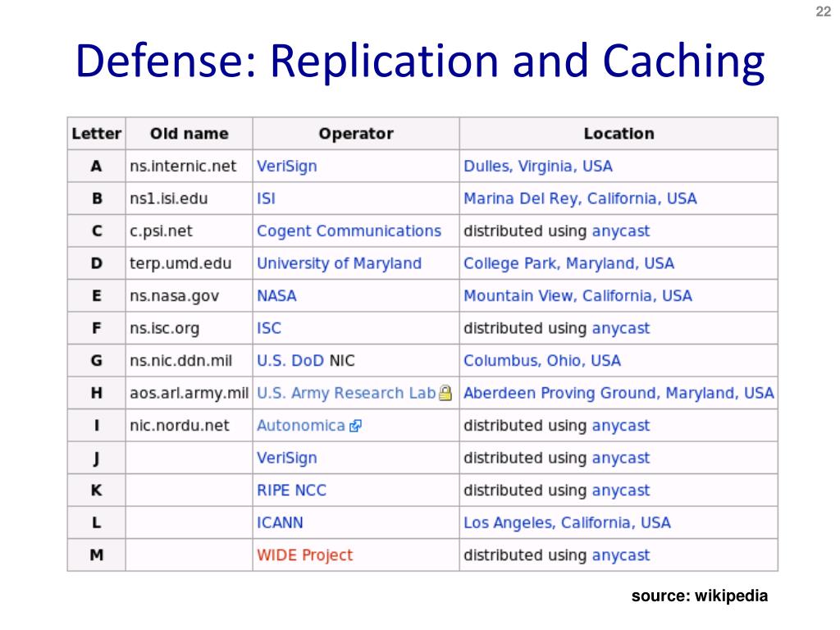Open the Dulles, Virginia, USA link

click(x=538, y=167)
